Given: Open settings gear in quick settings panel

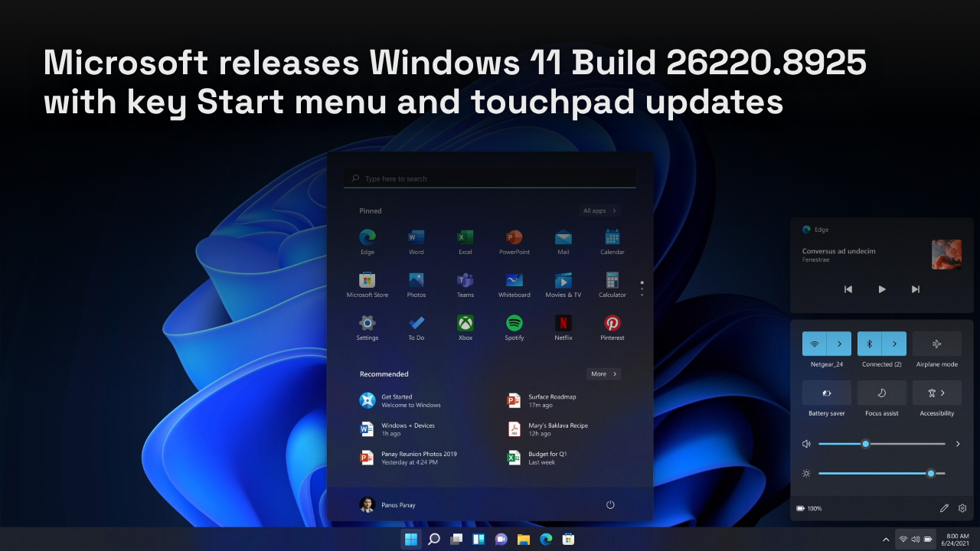Looking at the screenshot, I should pyautogui.click(x=962, y=508).
